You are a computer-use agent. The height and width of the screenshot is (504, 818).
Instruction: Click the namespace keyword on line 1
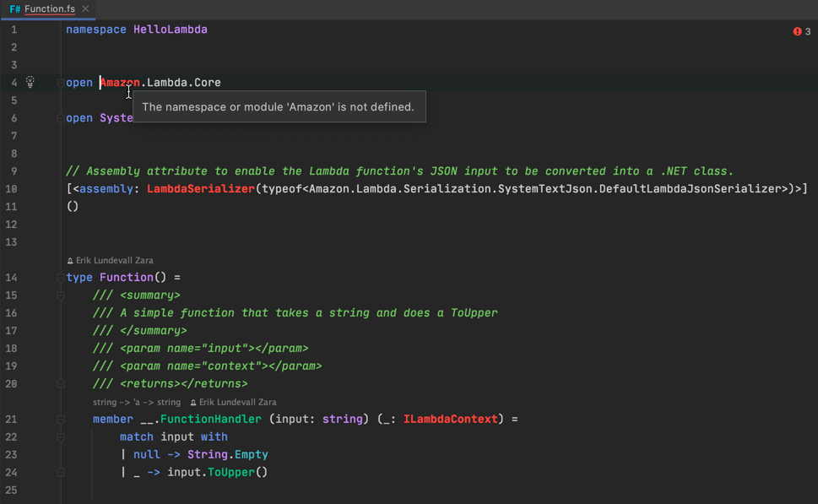pyautogui.click(x=96, y=30)
